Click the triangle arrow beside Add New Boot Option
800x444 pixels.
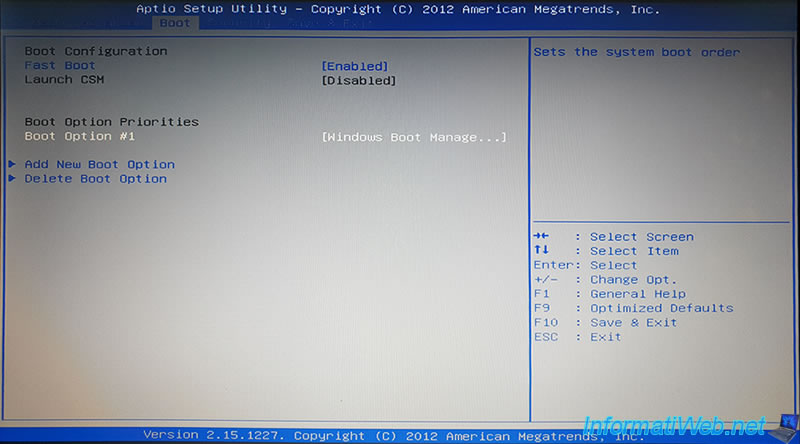coord(12,164)
